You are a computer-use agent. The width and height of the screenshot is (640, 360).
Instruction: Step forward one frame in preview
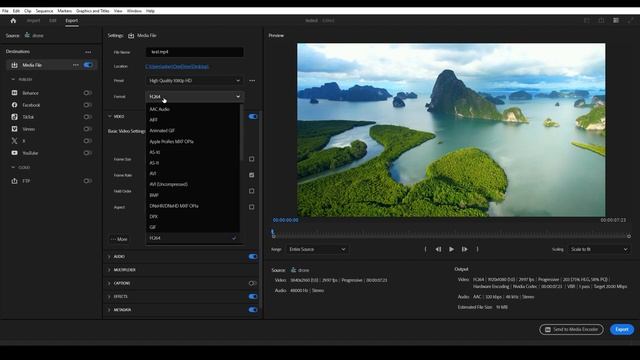tap(464, 249)
